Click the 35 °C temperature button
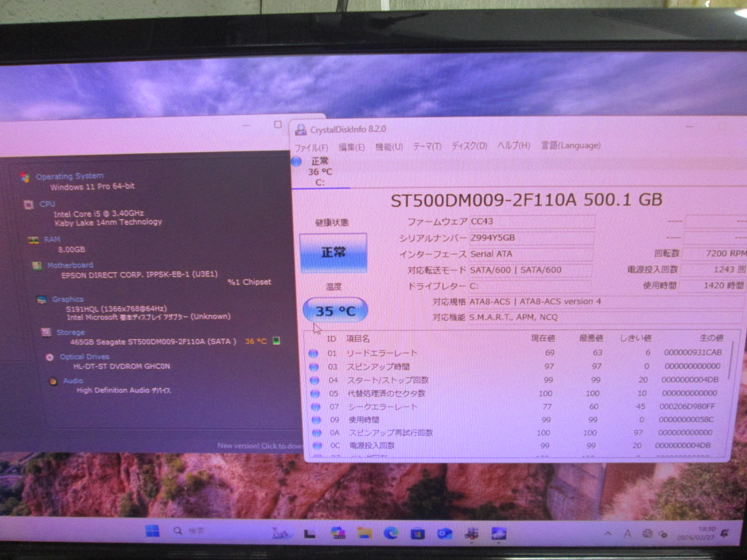Screen dimensions: 747x560 [x=335, y=311]
